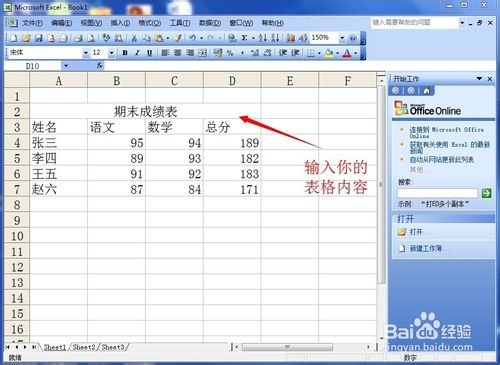This screenshot has height=365, width=500.
Task: Save the workbook with the floppy disk icon
Action: pyautogui.click(x=39, y=38)
